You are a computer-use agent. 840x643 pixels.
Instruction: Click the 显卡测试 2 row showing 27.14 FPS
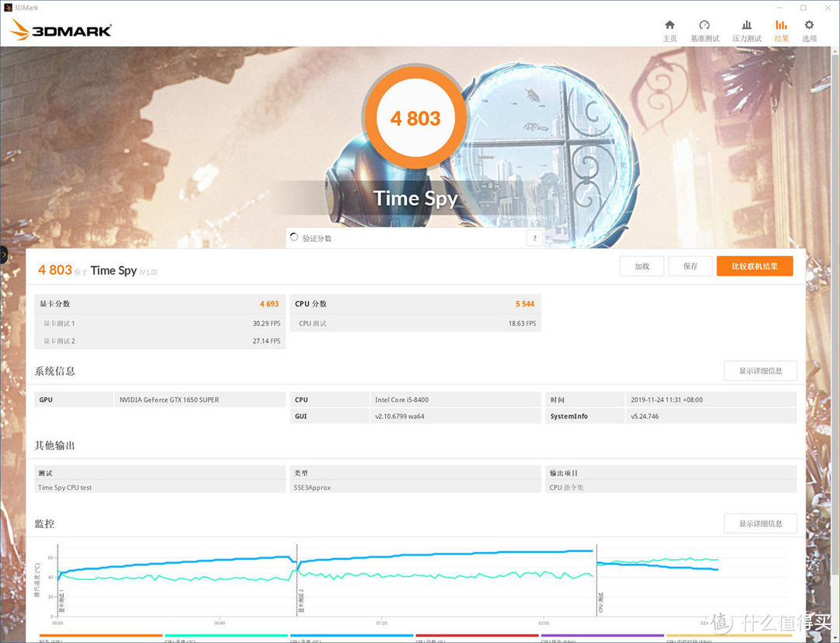(160, 341)
